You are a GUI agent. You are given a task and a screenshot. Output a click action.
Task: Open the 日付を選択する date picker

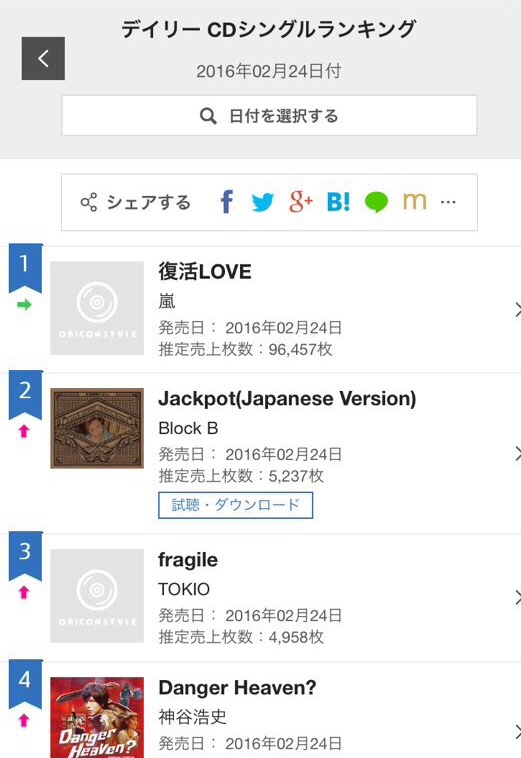click(269, 116)
